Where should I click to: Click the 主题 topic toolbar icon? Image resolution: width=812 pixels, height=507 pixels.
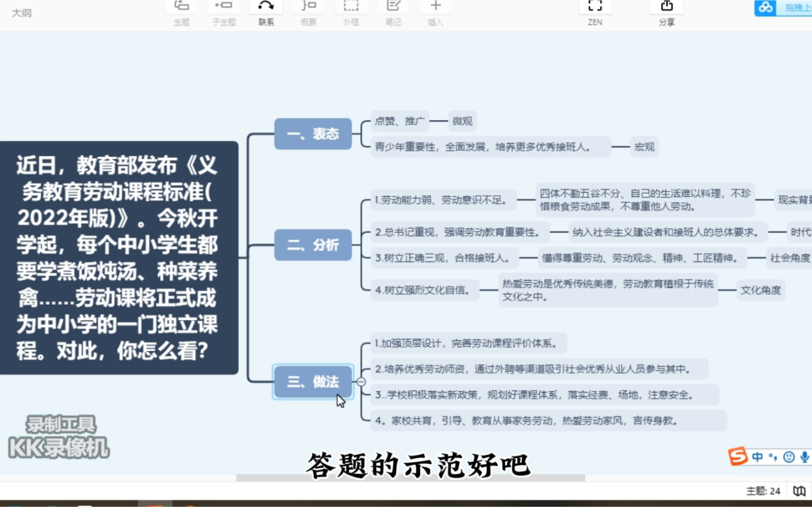181,12
